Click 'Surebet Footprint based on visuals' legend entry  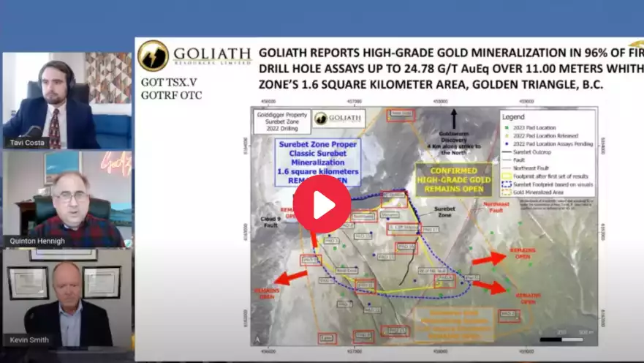pos(548,184)
